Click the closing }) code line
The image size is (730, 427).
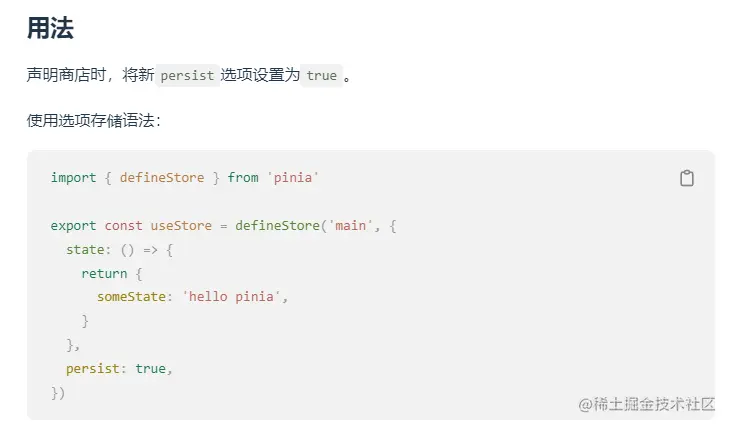[58, 393]
